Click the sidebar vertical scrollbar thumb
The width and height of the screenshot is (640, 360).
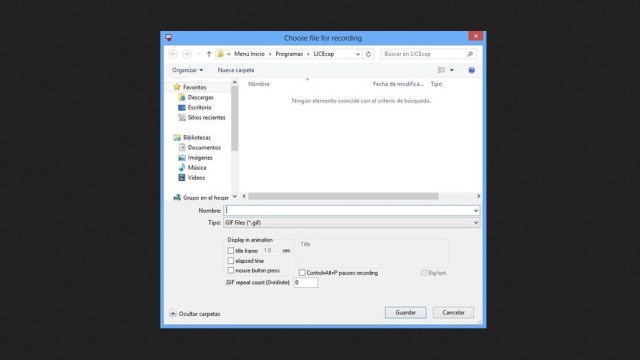234,118
